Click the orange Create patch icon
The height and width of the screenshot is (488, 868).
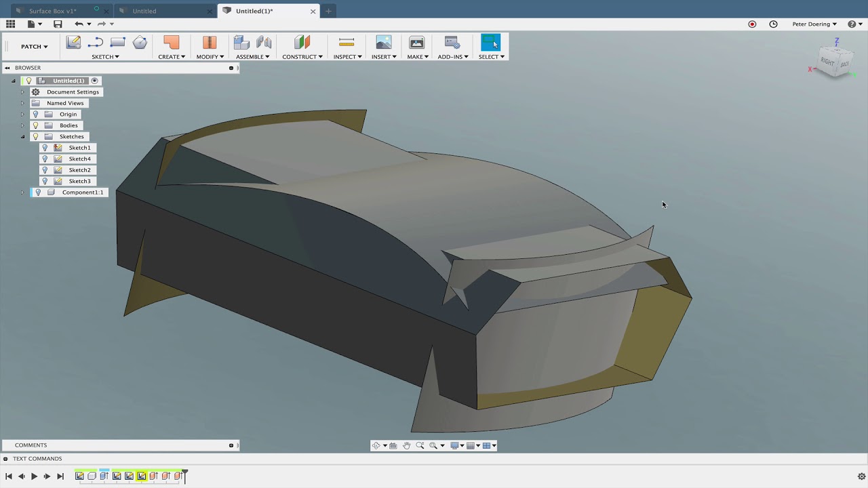(171, 42)
